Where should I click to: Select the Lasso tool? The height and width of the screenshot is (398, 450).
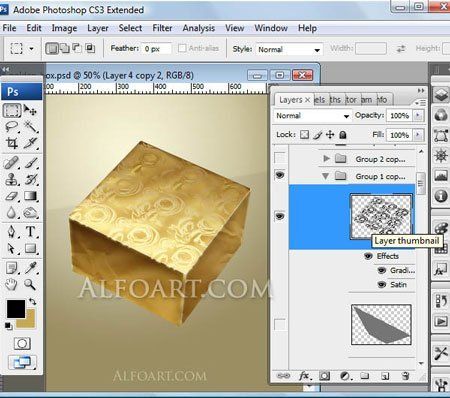coord(12,127)
